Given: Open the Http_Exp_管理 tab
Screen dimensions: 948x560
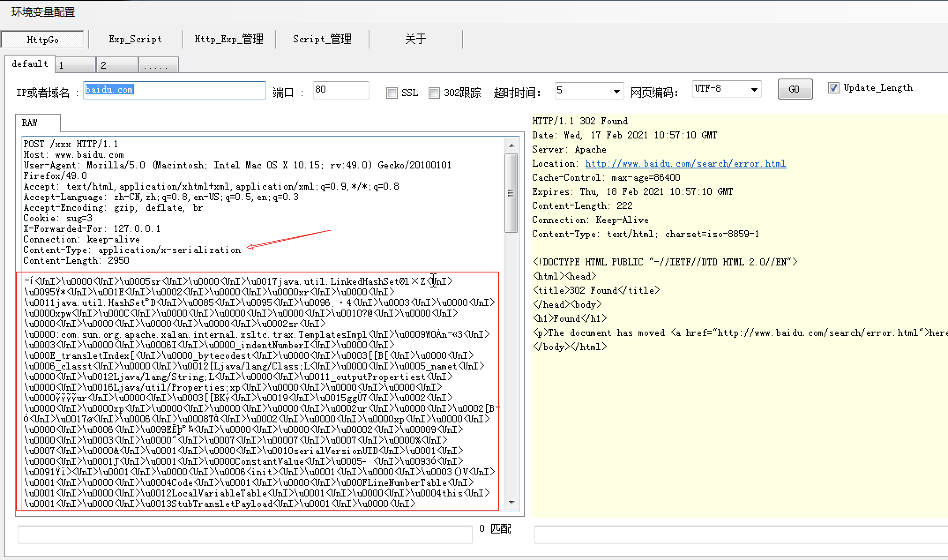Looking at the screenshot, I should tap(228, 39).
